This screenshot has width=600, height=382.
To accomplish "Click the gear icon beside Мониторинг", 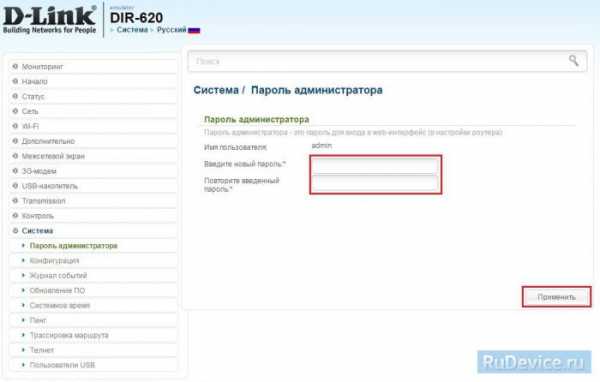I will coord(15,66).
